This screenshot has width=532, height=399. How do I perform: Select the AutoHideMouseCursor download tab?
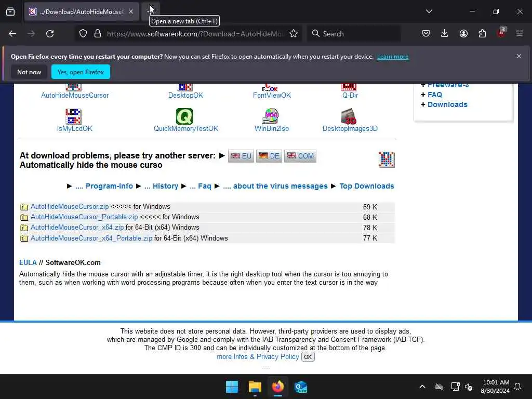point(82,11)
